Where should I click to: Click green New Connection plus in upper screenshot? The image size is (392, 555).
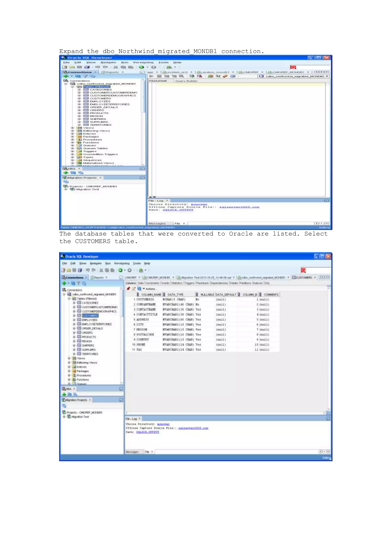pyautogui.click(x=65, y=76)
